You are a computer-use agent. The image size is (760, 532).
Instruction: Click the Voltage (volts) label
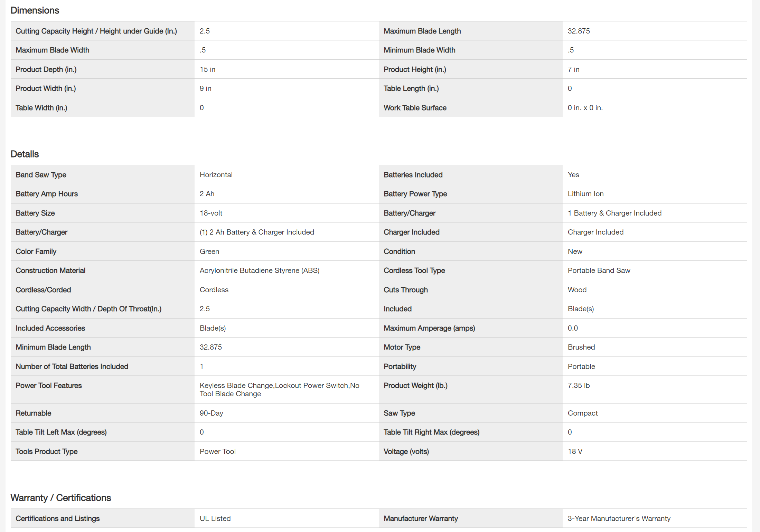tap(406, 452)
